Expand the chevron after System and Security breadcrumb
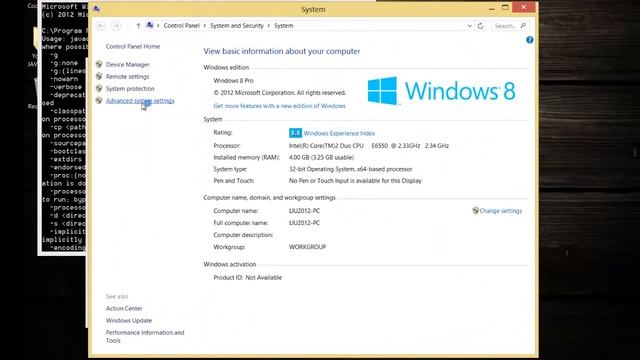Screen dimensions: 640x360 [x=269, y=26]
